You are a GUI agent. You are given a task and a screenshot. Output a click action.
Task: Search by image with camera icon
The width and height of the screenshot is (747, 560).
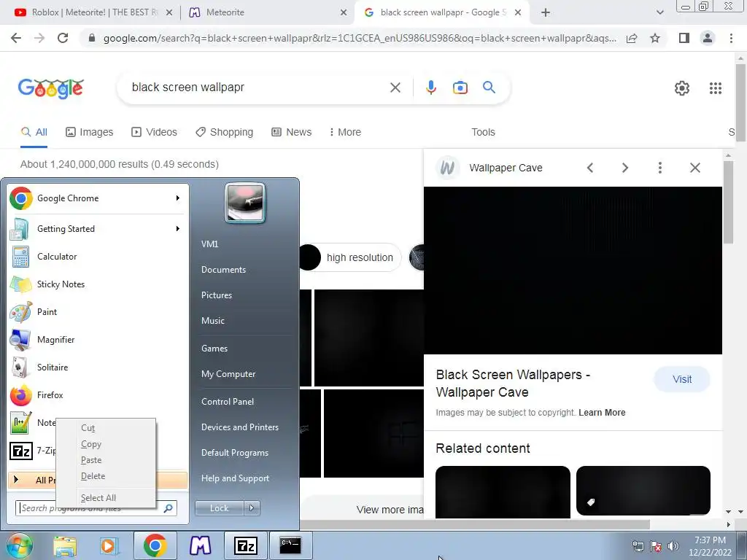[x=460, y=87]
